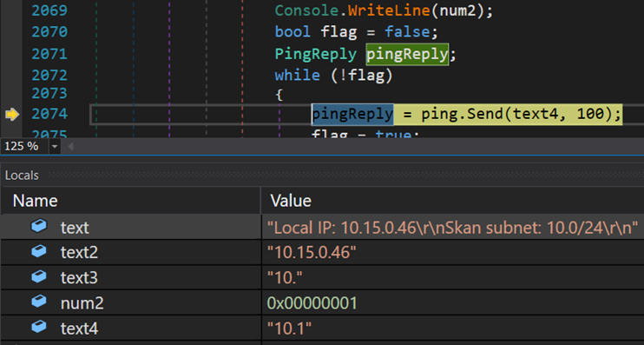Select the text local variable row
Viewport: 644px width, 345px height.
[x=322, y=227]
